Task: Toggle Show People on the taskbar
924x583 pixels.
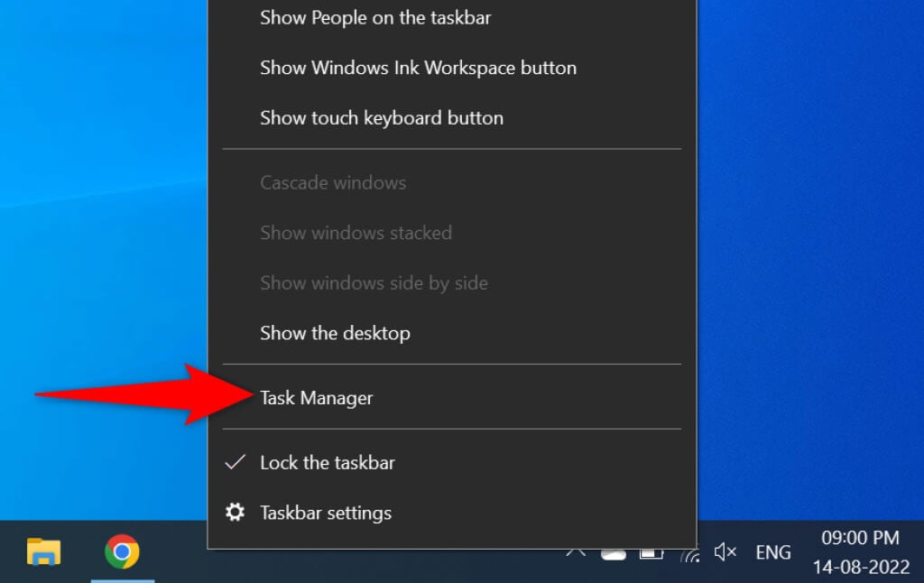Action: (x=375, y=17)
